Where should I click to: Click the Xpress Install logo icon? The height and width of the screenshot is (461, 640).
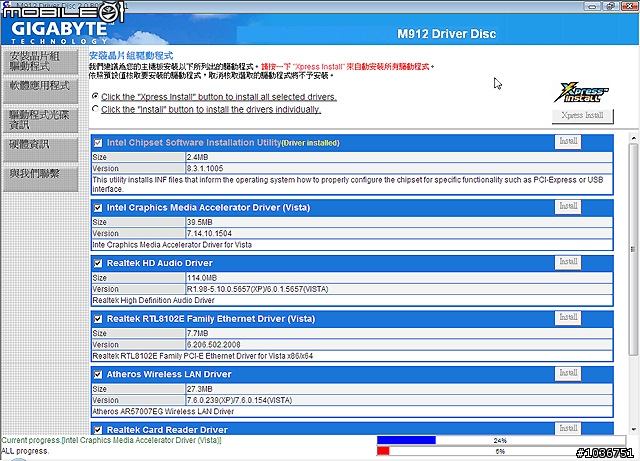(581, 92)
